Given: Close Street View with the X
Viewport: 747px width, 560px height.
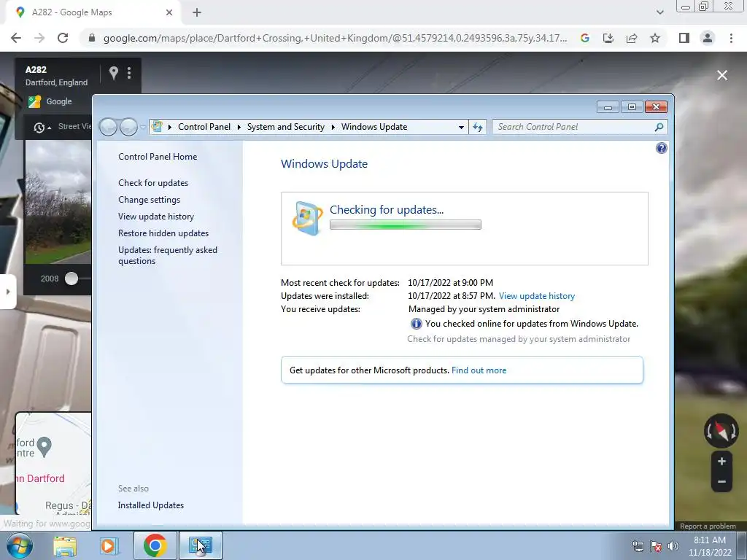Looking at the screenshot, I should (x=722, y=75).
